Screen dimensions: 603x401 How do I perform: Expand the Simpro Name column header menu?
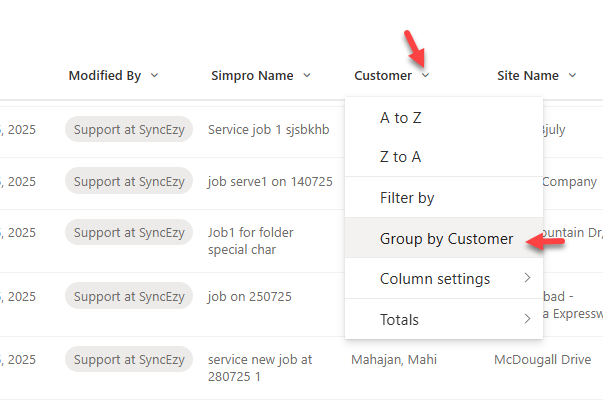pos(307,76)
